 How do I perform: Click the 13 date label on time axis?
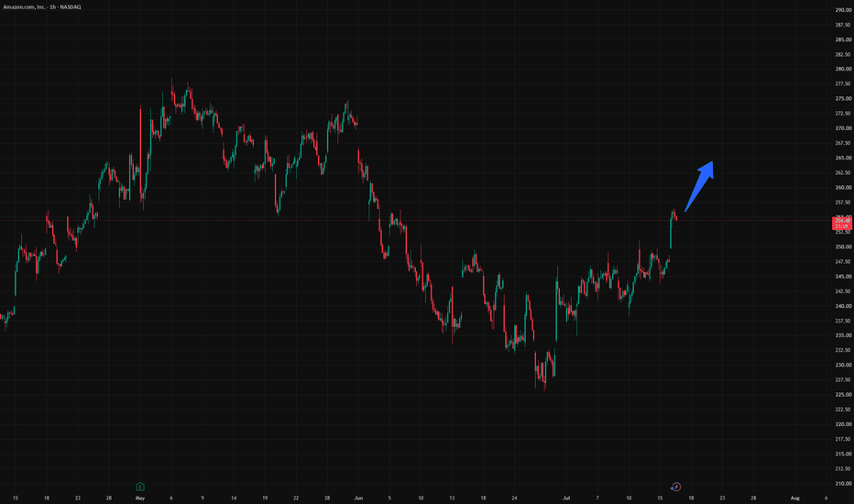click(452, 498)
